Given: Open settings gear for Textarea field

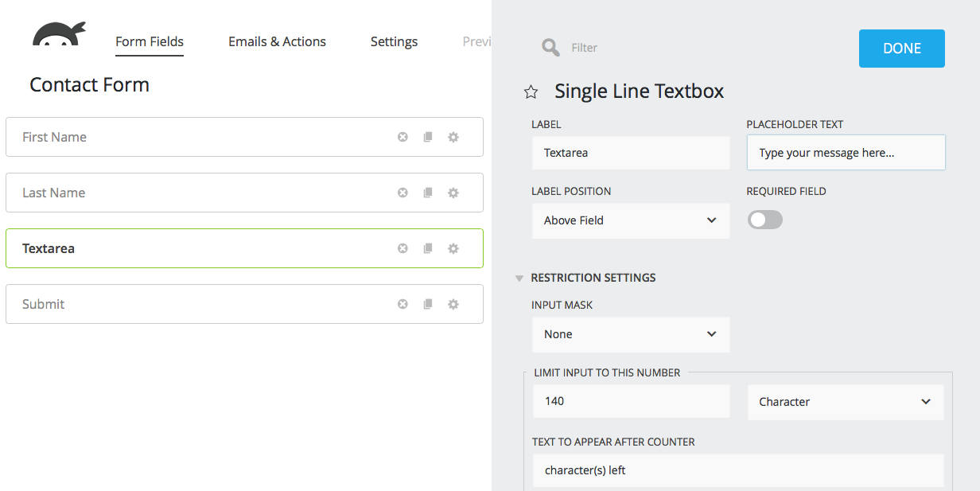Looking at the screenshot, I should 453,248.
